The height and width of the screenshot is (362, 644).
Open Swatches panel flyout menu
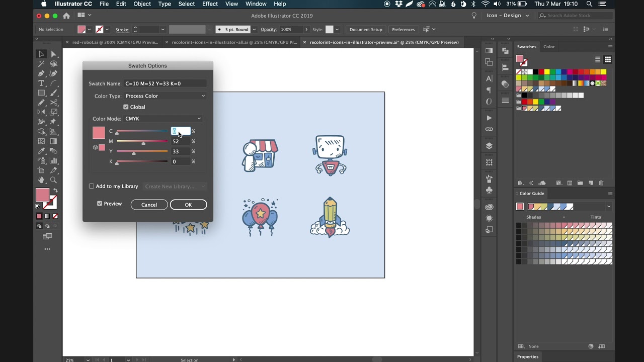click(x=610, y=47)
